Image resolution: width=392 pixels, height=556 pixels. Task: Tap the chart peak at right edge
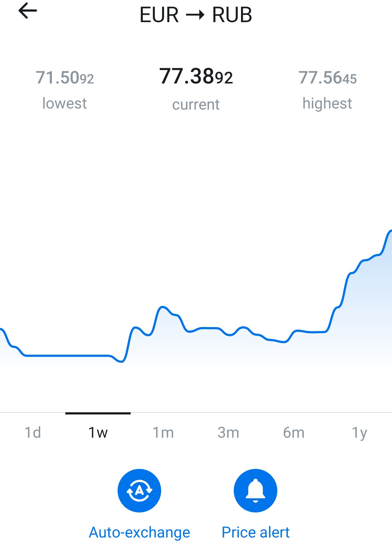click(x=390, y=231)
